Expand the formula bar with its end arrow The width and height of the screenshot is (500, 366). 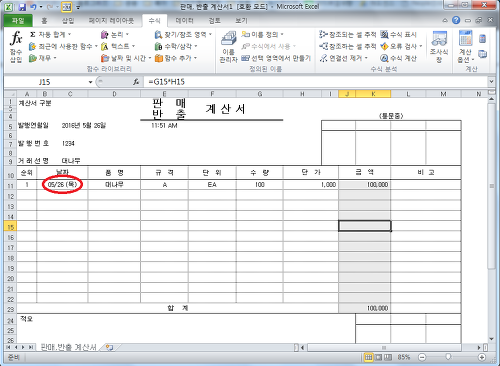(491, 81)
